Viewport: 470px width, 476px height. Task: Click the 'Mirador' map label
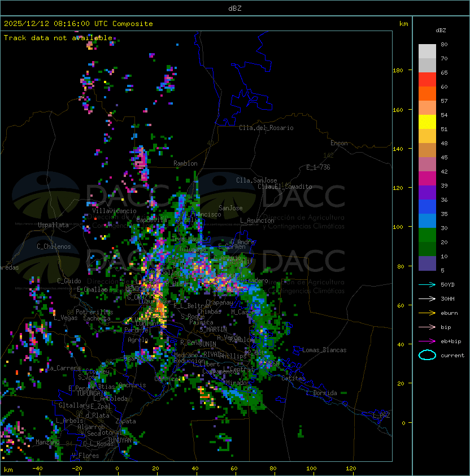coord(238,383)
